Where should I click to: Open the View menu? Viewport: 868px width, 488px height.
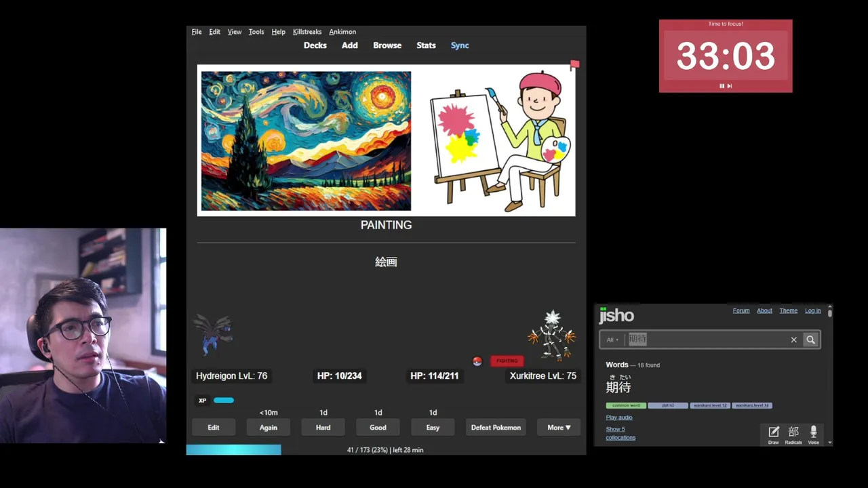[235, 32]
